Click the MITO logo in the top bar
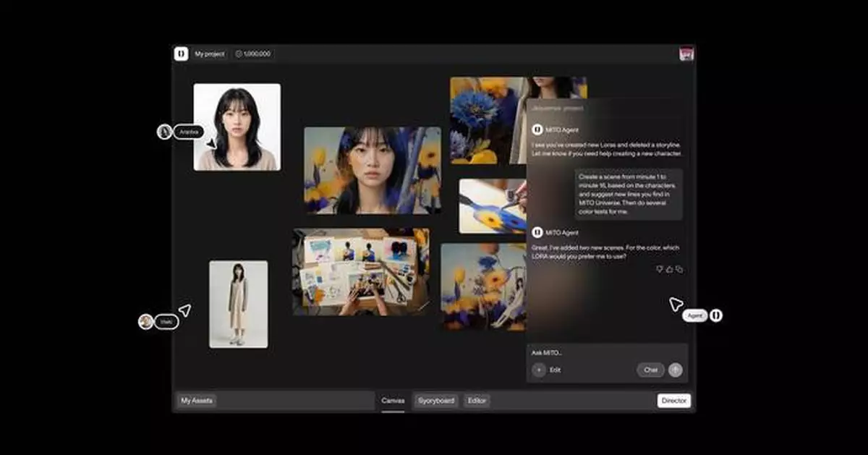 click(180, 53)
